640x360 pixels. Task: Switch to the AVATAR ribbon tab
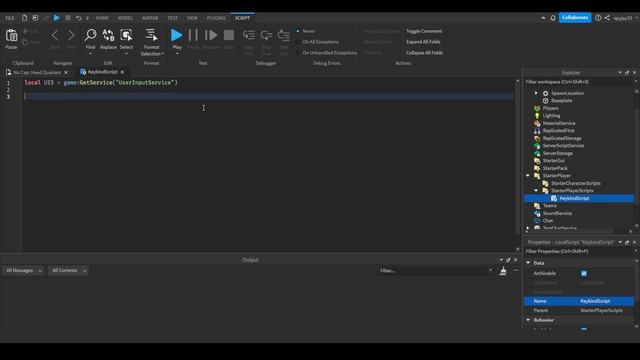click(x=150, y=18)
